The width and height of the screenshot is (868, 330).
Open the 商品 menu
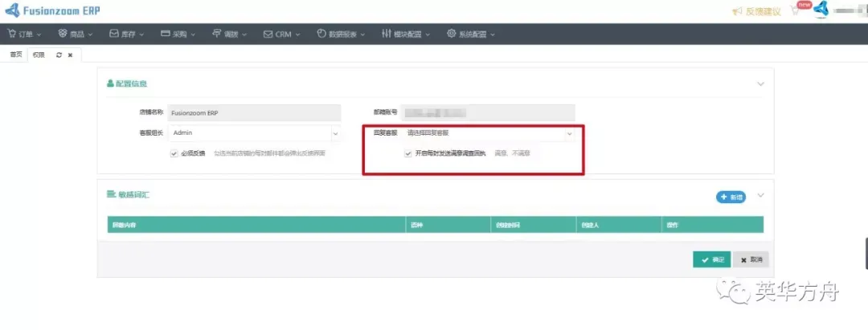click(76, 34)
